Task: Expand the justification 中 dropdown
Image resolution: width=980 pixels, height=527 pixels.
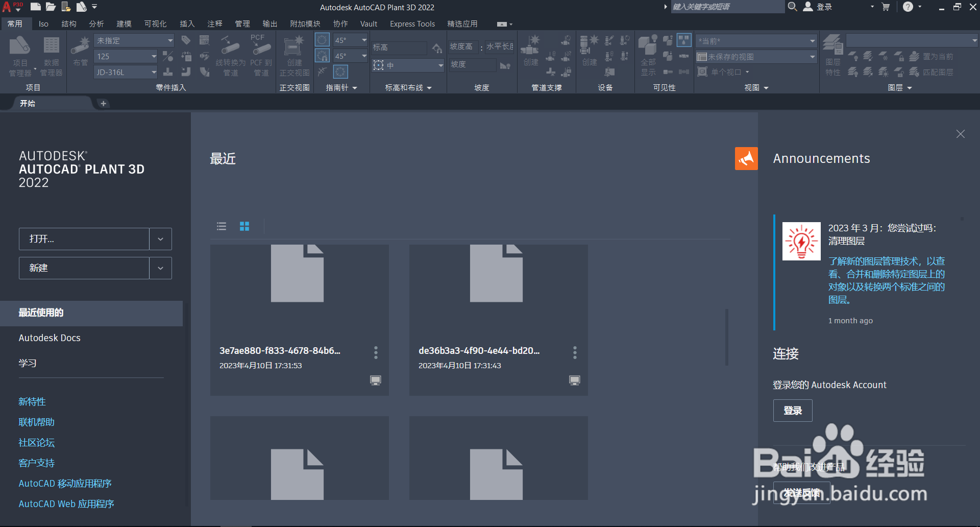Action: point(440,65)
